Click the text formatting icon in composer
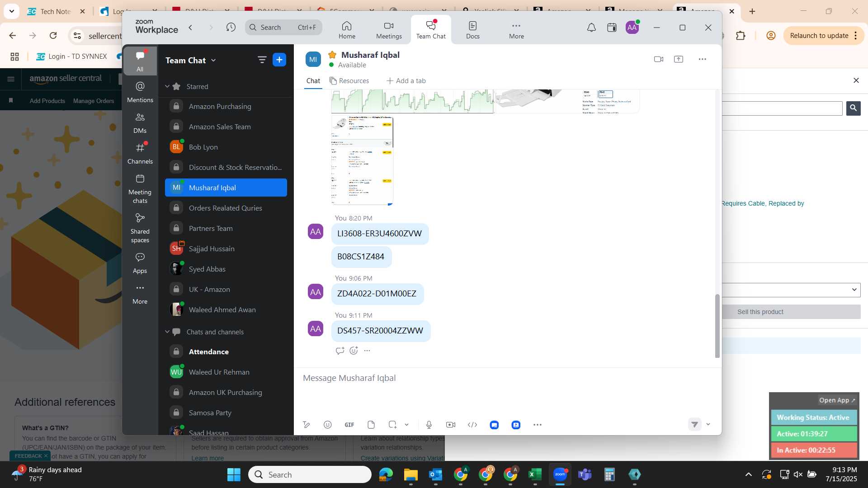This screenshot has height=488, width=868. (307, 425)
